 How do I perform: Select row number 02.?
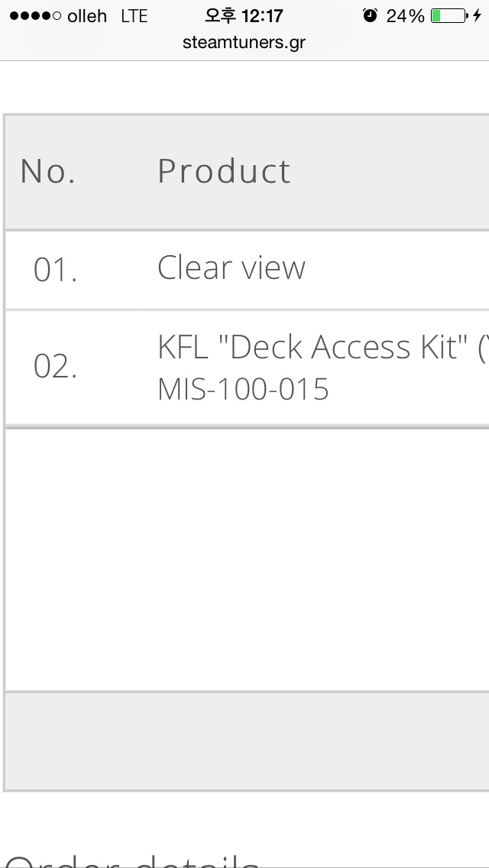pos(55,367)
